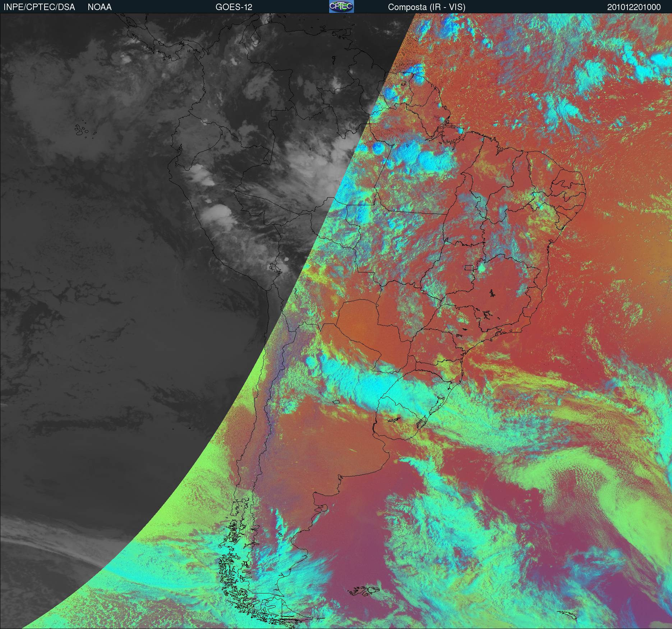This screenshot has height=629, width=672.
Task: Select the GOES-12 satellite label
Action: click(x=234, y=7)
